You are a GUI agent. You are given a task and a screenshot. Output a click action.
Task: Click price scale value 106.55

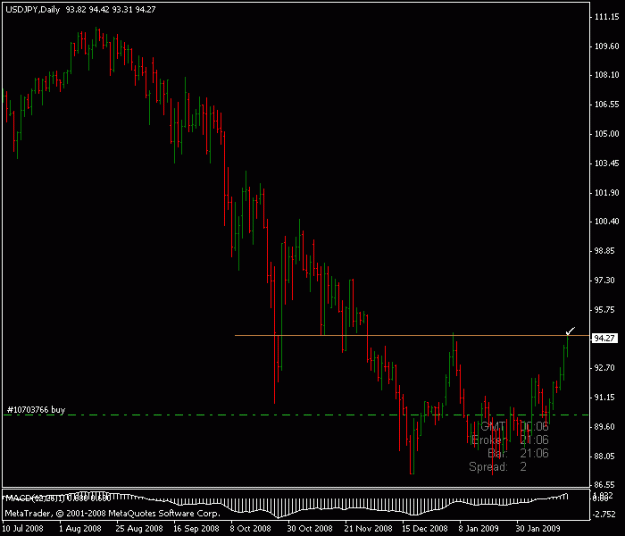coord(607,104)
